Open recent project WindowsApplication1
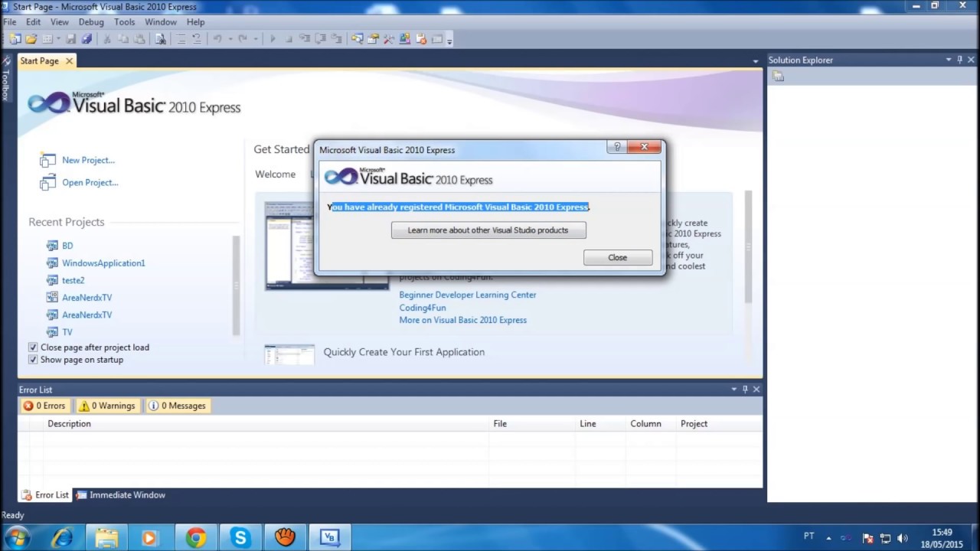Viewport: 980px width, 551px height. (x=103, y=263)
